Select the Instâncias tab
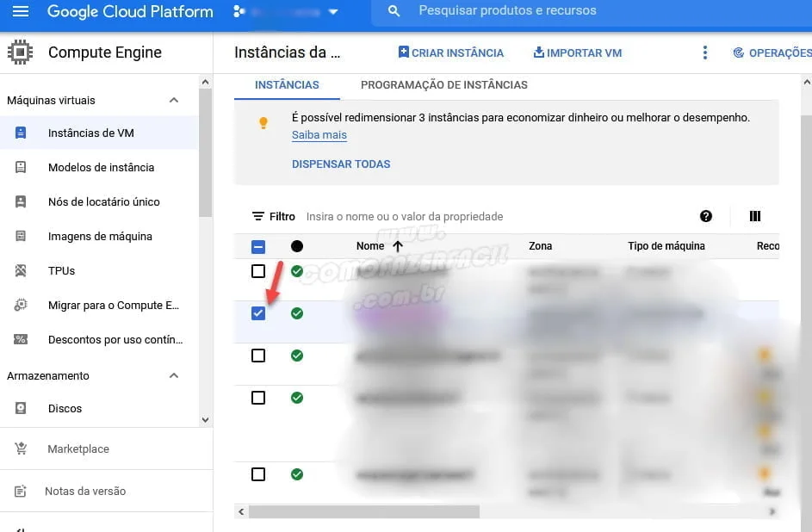812x532 pixels. point(287,85)
